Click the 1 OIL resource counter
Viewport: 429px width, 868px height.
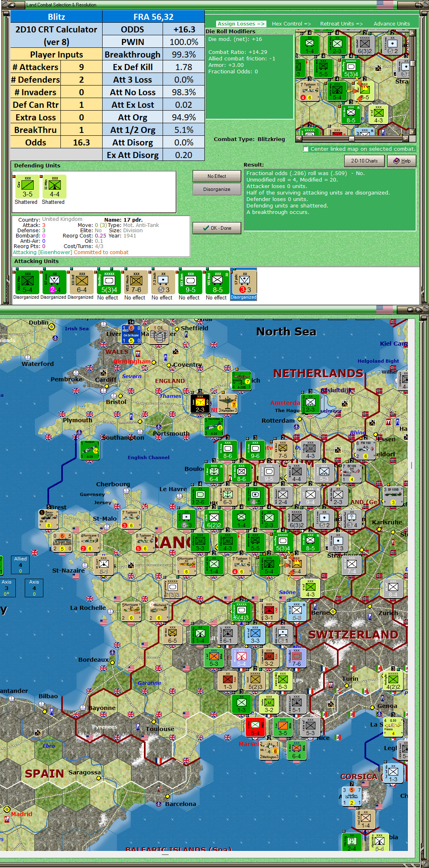click(x=159, y=334)
